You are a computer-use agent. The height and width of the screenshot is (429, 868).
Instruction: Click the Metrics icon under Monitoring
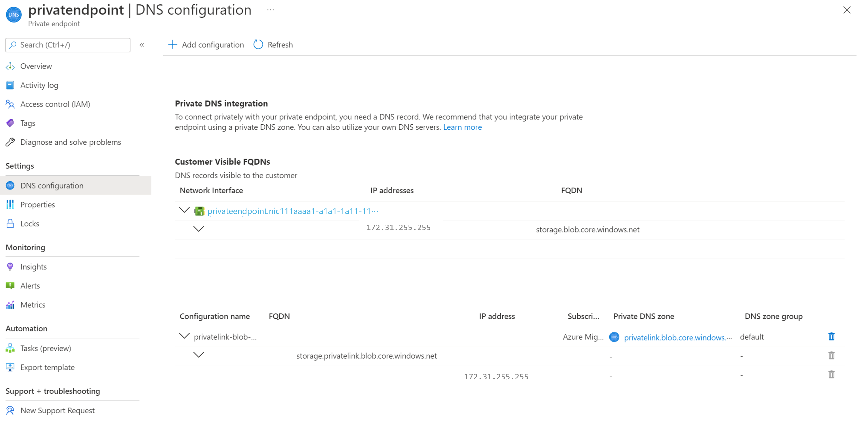click(10, 305)
